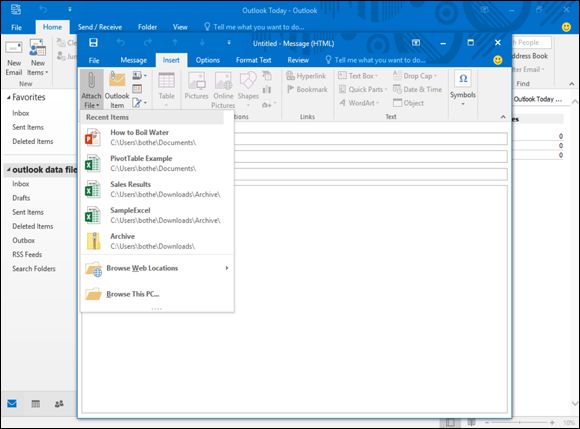Click the smiley icon in Outlook main window

coord(566,27)
